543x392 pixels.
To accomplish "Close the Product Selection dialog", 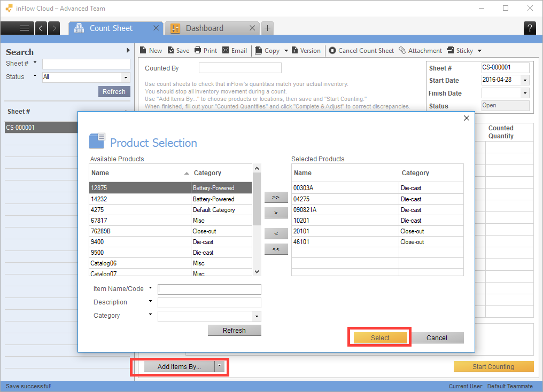I will click(x=467, y=118).
